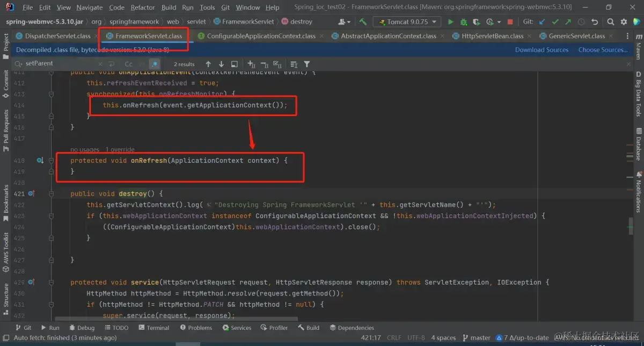Screen dimensions: 644x346
Task: Click the Download Sources link
Action: 541,50
